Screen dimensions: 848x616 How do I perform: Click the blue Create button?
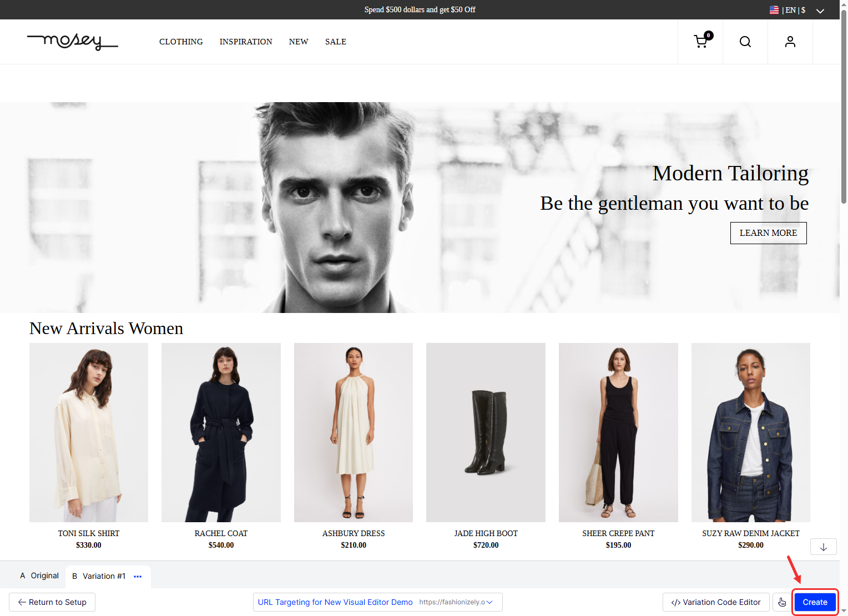(x=814, y=602)
